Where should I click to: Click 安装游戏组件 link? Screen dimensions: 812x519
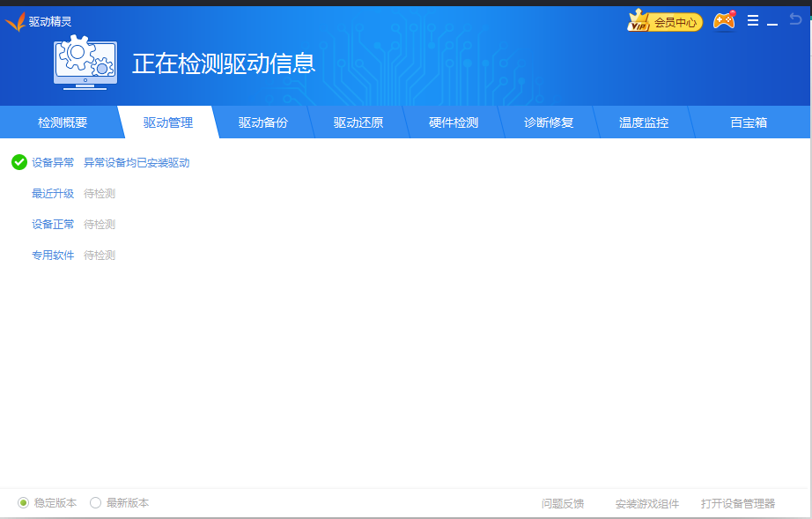pos(646,503)
